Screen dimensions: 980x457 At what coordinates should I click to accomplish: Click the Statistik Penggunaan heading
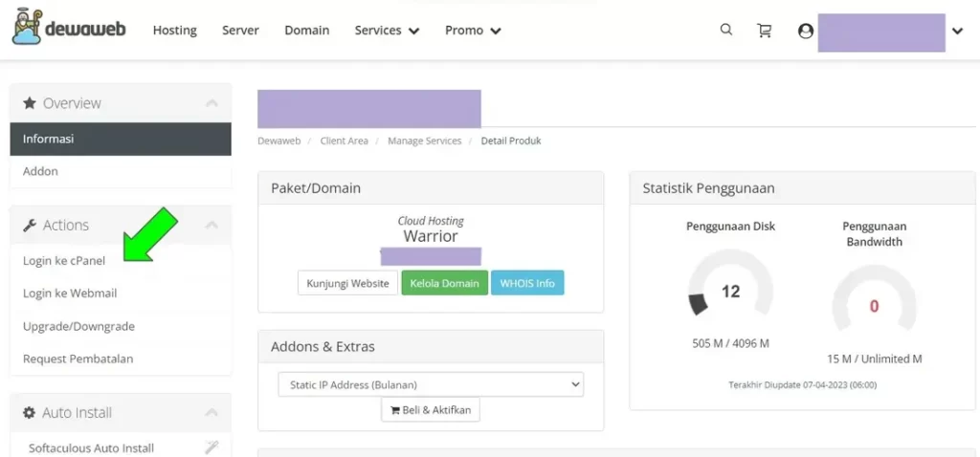click(x=709, y=188)
